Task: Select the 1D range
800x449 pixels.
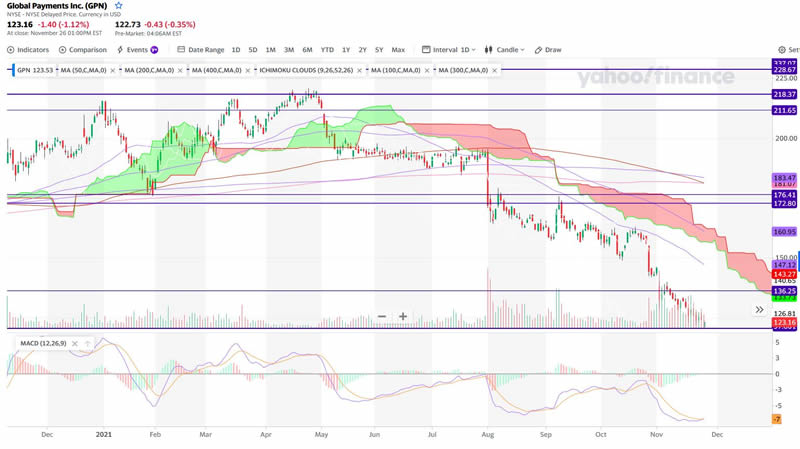Action: click(236, 49)
